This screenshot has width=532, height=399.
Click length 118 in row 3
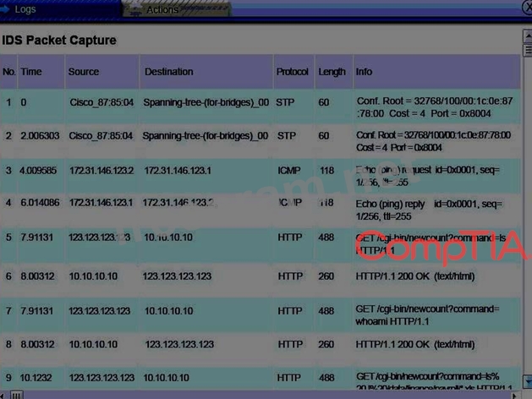coord(326,171)
